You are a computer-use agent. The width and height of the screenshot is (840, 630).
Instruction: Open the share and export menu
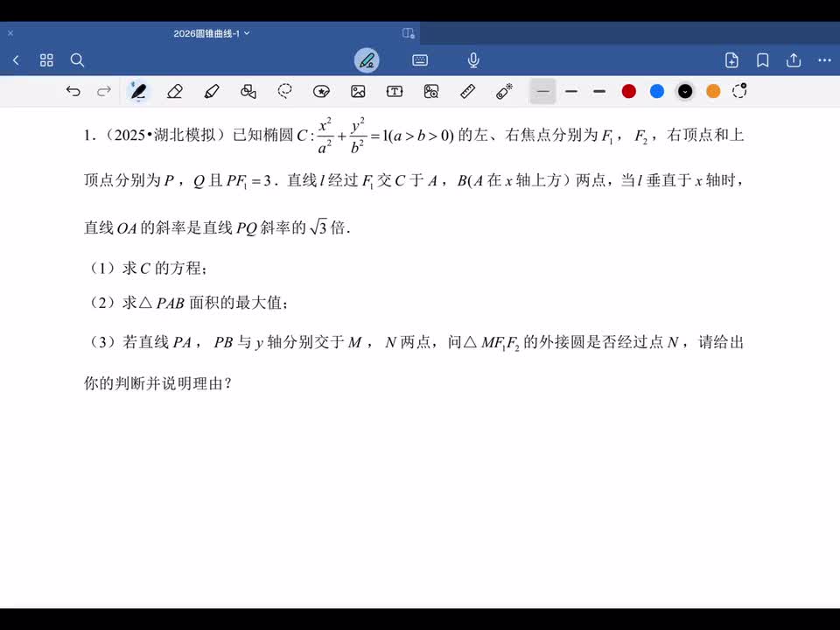tap(794, 60)
